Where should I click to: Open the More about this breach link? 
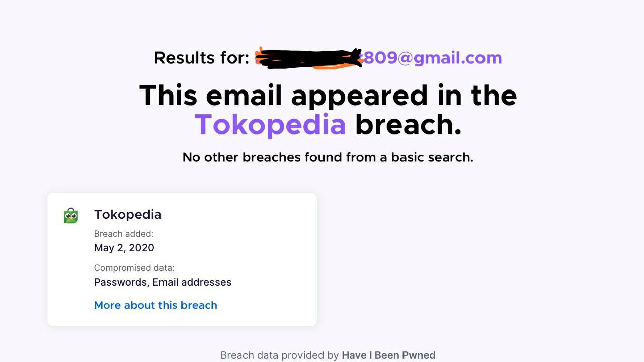[x=155, y=305]
